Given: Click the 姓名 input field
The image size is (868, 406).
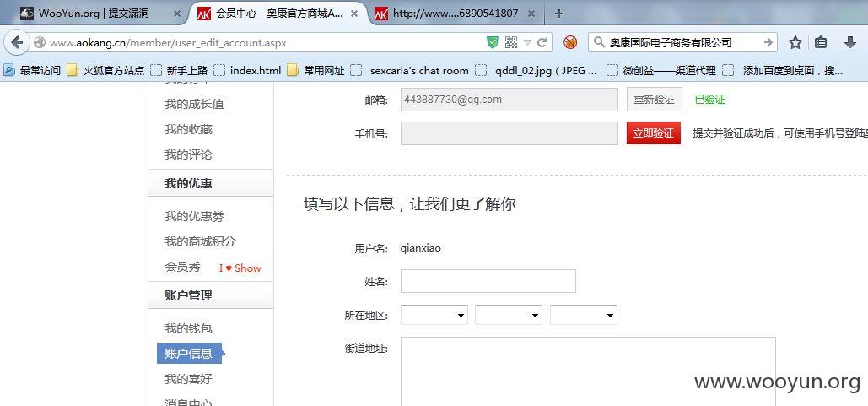Looking at the screenshot, I should coord(488,281).
